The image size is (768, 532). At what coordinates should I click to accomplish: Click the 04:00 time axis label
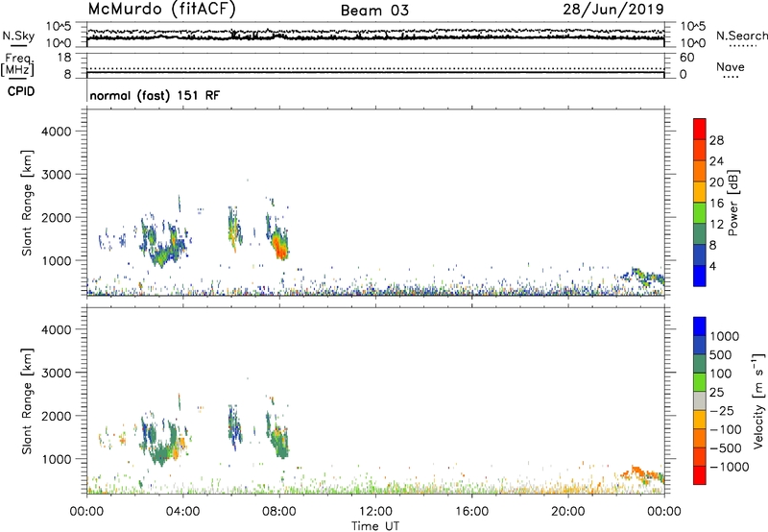pos(182,512)
